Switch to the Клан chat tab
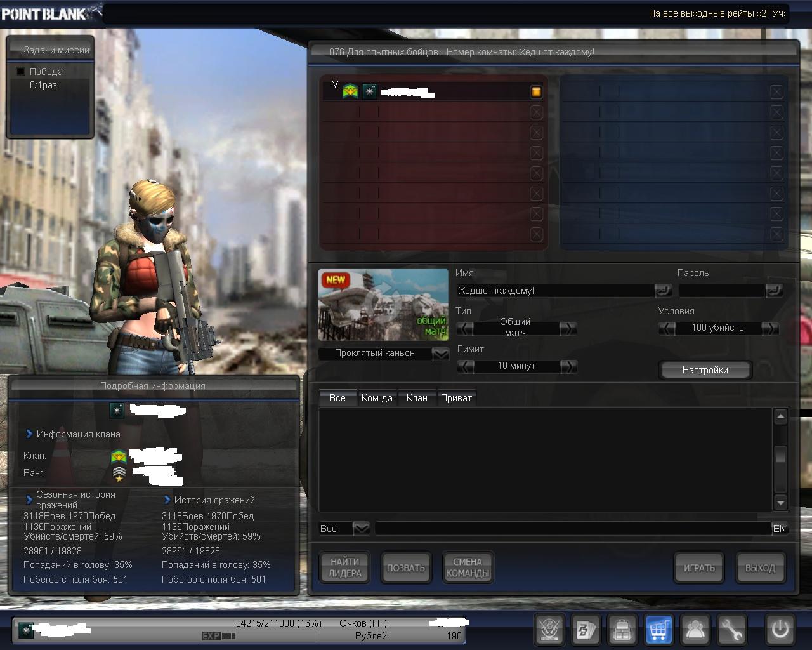 click(417, 398)
